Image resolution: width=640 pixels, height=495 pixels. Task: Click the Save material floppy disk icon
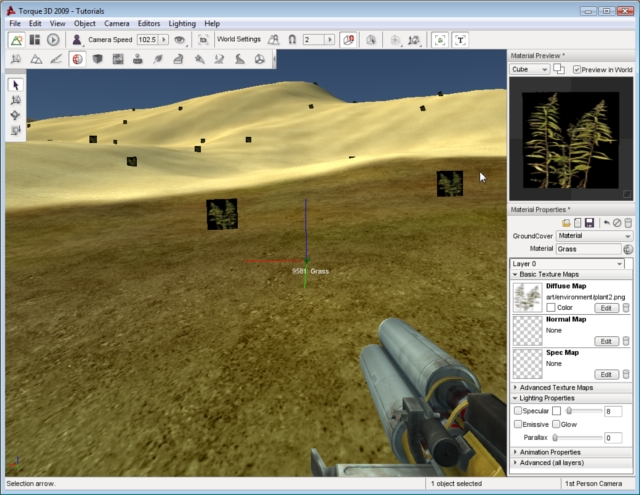coord(590,222)
